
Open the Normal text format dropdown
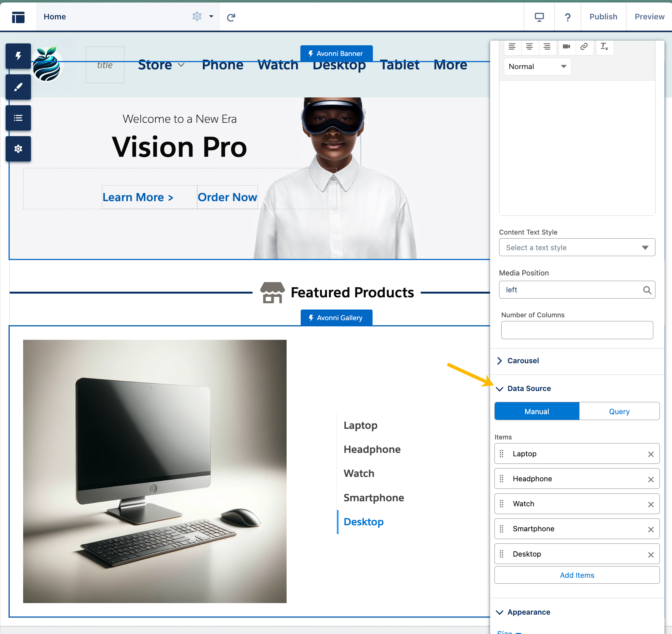tap(537, 67)
